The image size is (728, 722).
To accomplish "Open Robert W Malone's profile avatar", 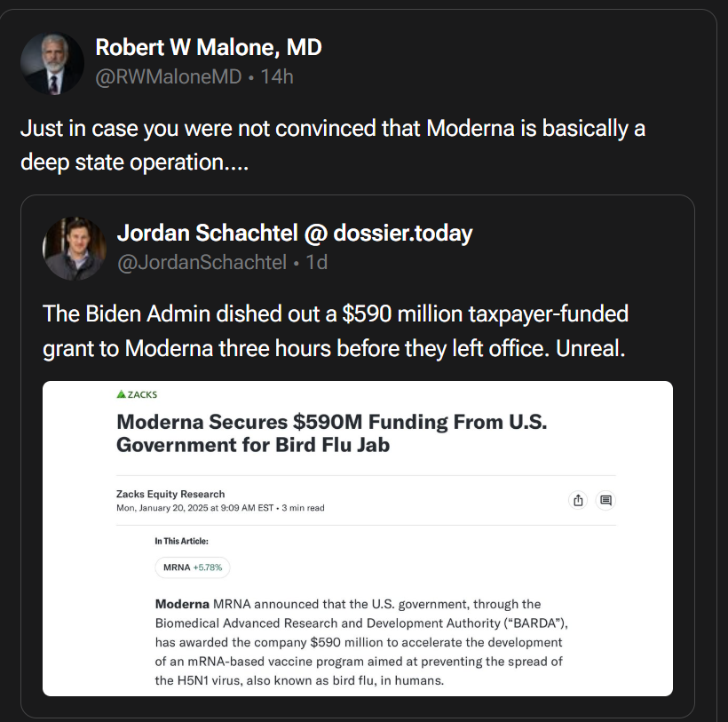I will (52, 64).
